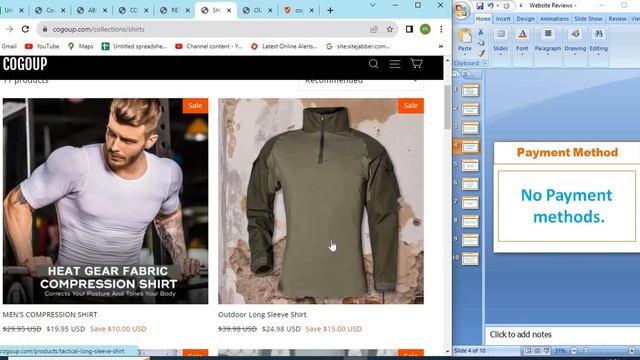Click the 'Payment Method' slide title
The width and height of the screenshot is (640, 360).
(x=567, y=152)
